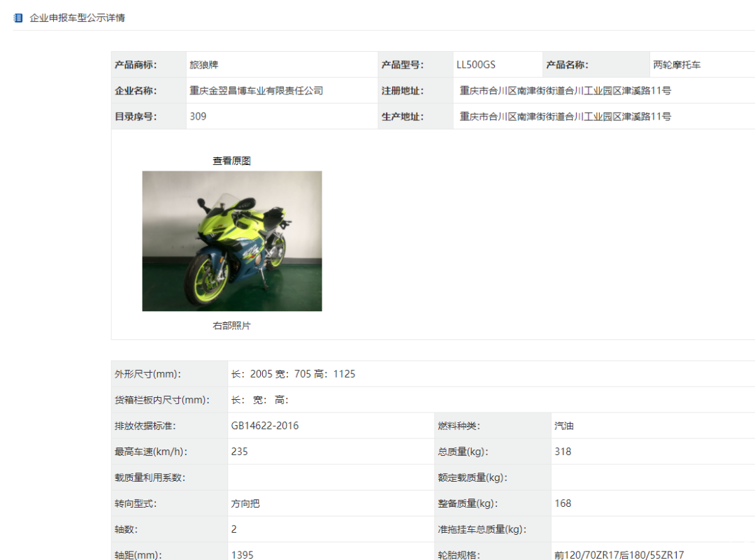
Task: Click the steering type value 方向把
Action: 245,503
